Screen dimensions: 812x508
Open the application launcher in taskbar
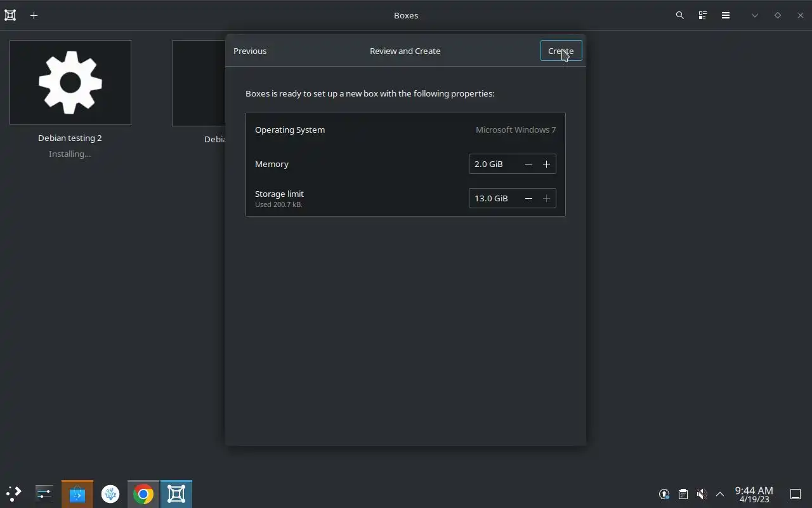pyautogui.click(x=14, y=493)
